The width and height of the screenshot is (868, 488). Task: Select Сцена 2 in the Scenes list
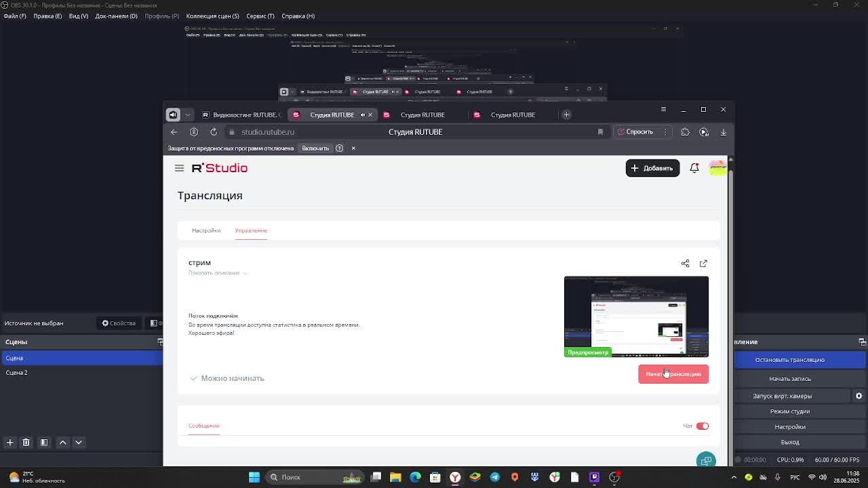pos(81,373)
